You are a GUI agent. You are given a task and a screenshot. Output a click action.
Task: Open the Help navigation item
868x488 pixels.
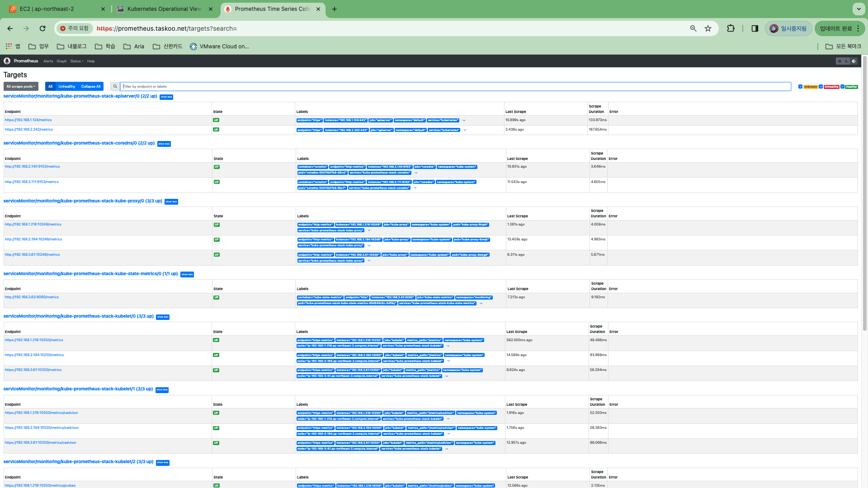(91, 61)
